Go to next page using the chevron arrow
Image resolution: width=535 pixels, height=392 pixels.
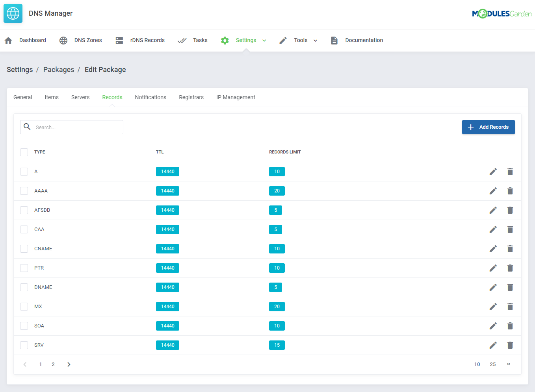click(69, 364)
